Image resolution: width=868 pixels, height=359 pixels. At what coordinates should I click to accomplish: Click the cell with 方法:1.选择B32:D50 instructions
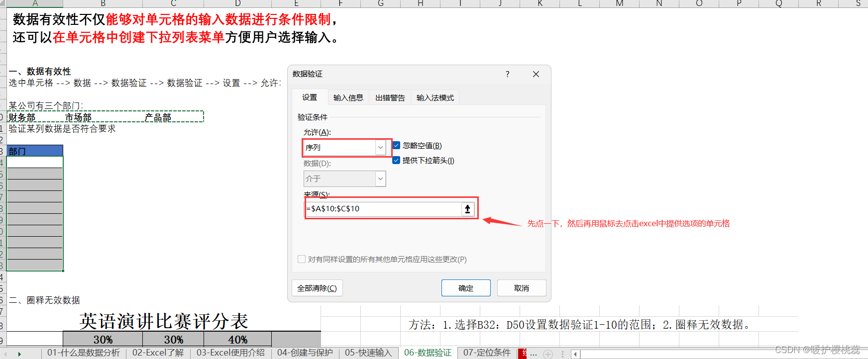579,325
